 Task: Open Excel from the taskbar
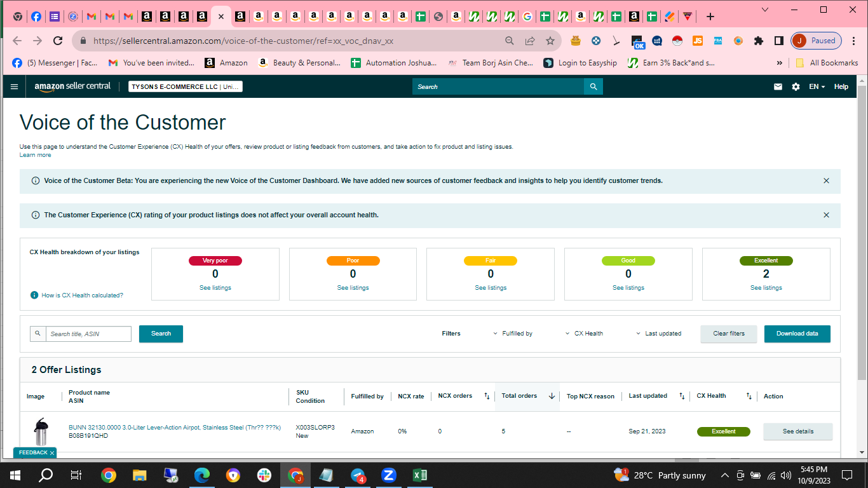(x=420, y=475)
